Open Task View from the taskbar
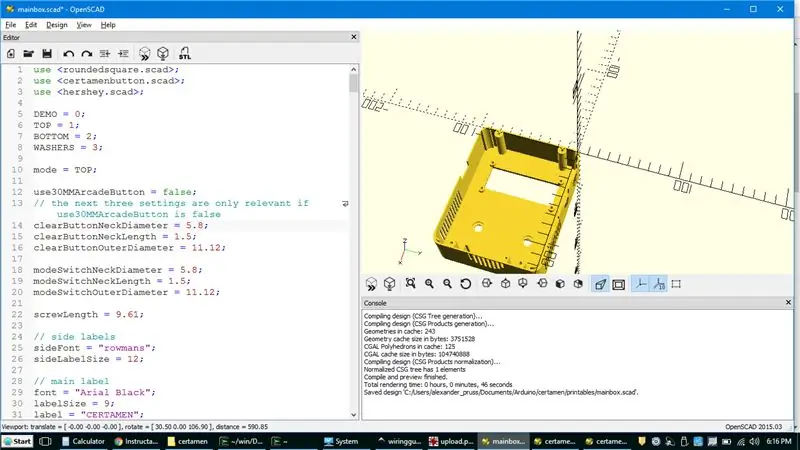Screen dimensions: 800x450 pos(45,441)
